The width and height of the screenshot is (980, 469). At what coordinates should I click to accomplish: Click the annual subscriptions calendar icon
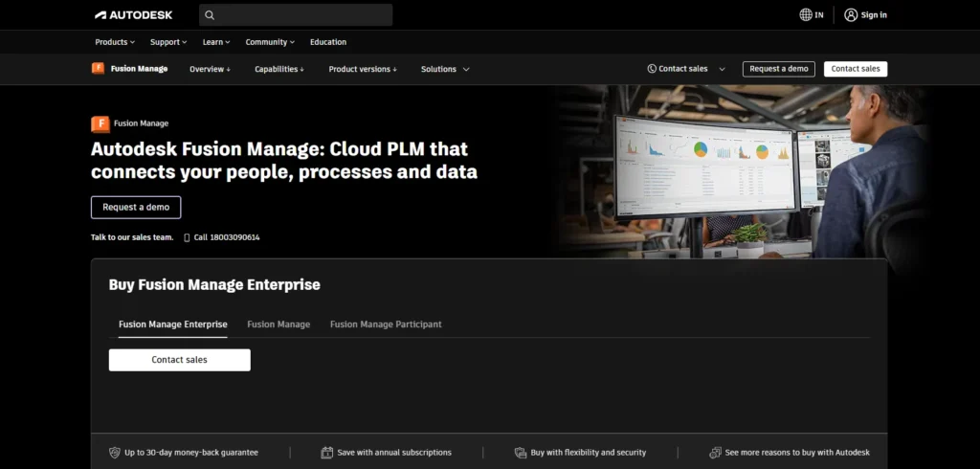click(327, 452)
